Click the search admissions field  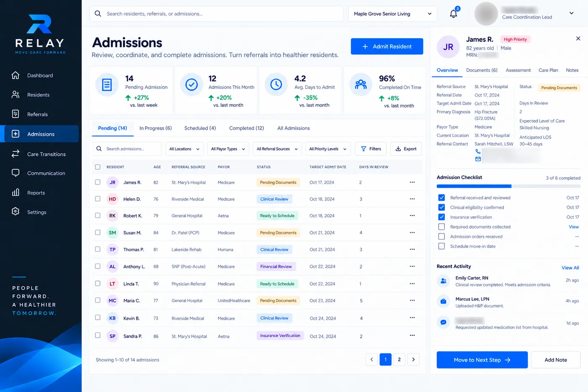pos(127,149)
